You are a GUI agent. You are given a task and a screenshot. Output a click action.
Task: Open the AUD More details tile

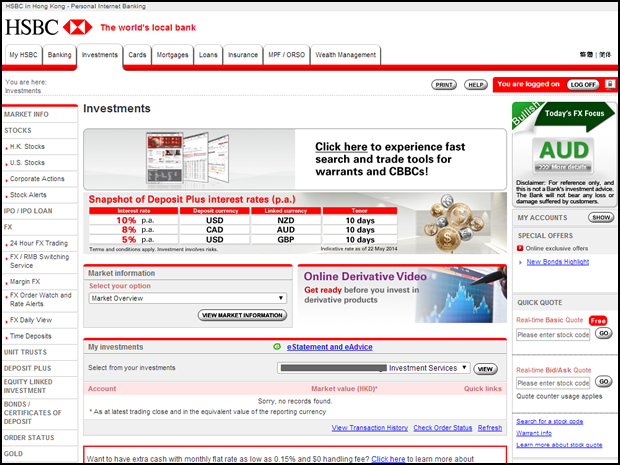pyautogui.click(x=563, y=155)
